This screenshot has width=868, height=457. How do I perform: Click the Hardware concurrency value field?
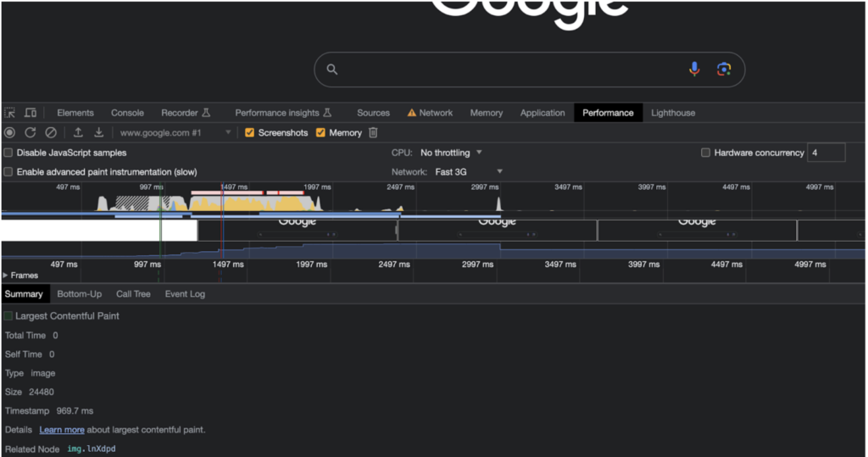click(826, 153)
